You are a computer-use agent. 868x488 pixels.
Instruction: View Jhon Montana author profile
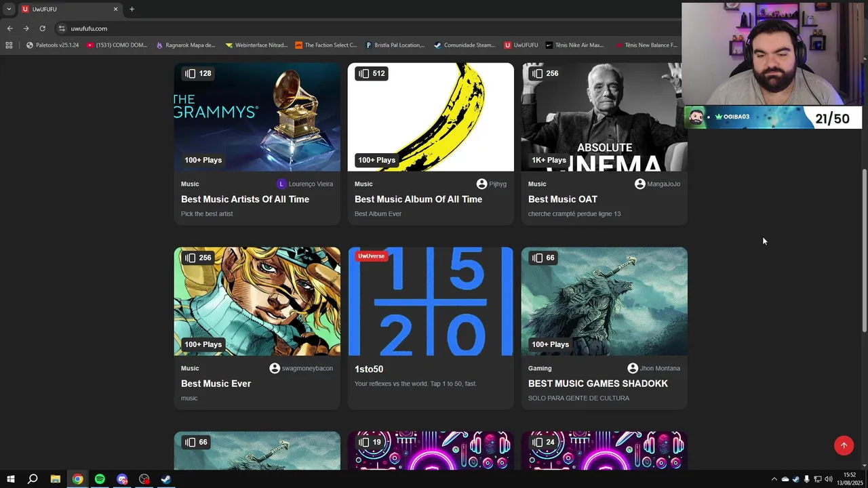coord(654,368)
